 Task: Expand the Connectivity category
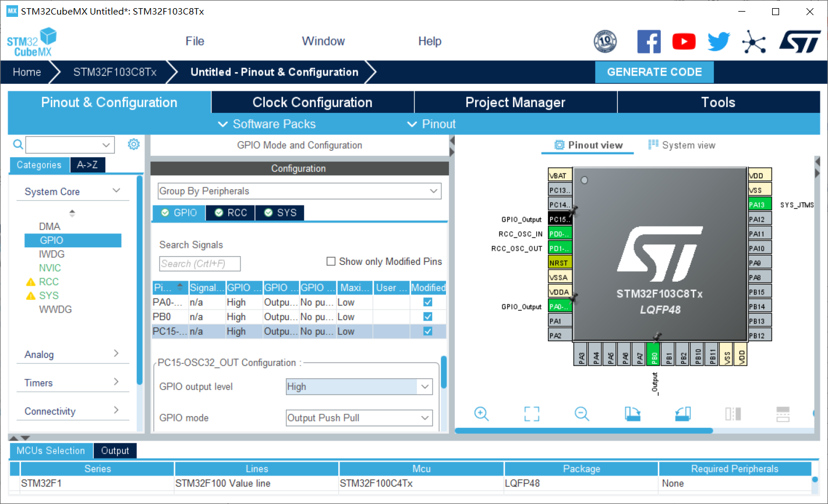click(116, 410)
